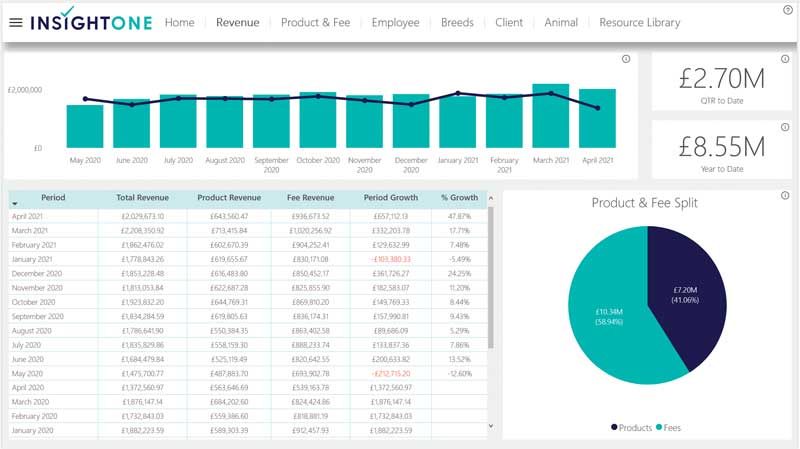Click the -12.60% growth value
800x449 pixels.
click(x=459, y=373)
